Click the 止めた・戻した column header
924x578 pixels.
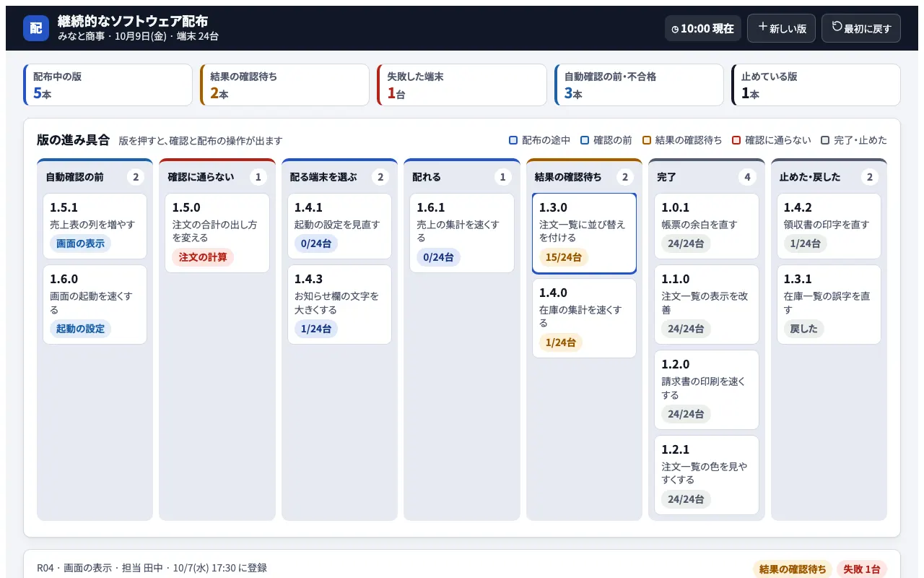click(829, 177)
